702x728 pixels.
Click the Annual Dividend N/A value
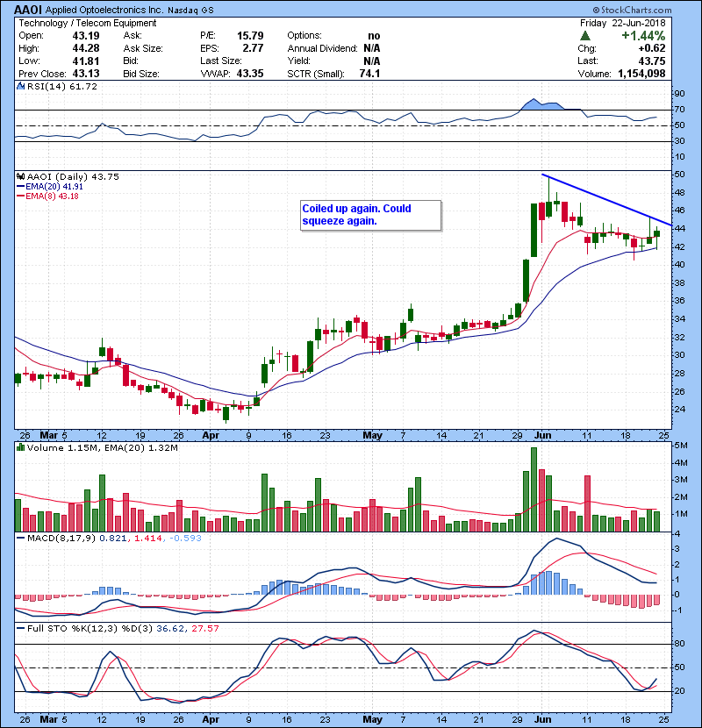click(x=372, y=48)
